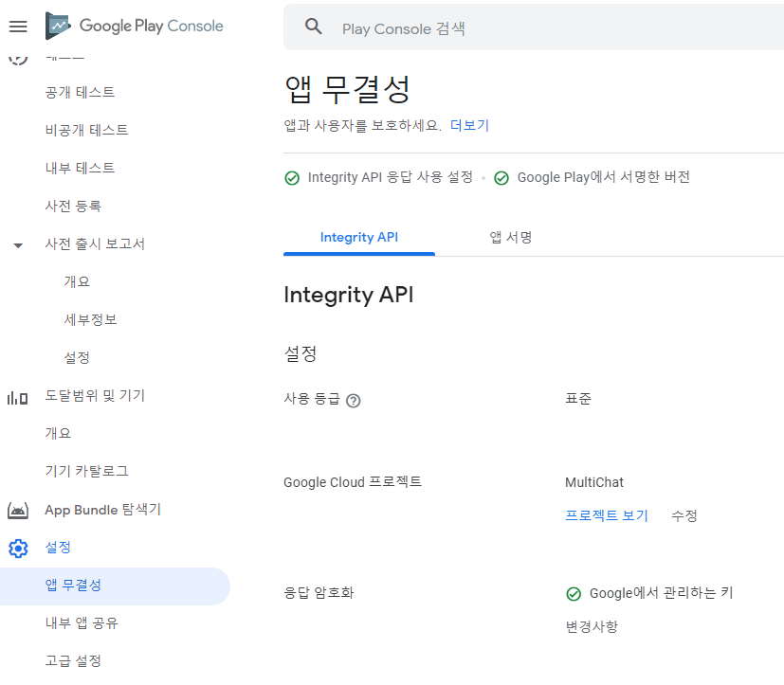Open 사전 등록 in the sidebar
This screenshot has height=685, width=784.
coord(74,207)
